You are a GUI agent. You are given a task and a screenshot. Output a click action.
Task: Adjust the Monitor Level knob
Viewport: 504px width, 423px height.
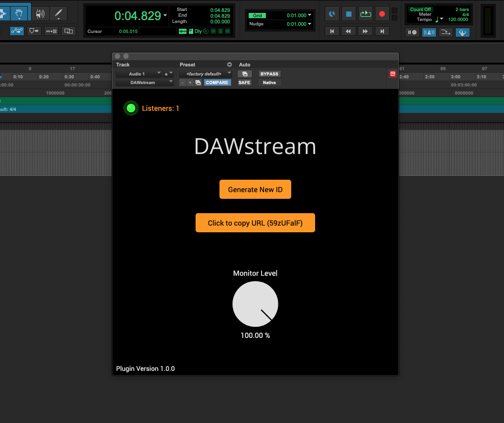tap(255, 304)
